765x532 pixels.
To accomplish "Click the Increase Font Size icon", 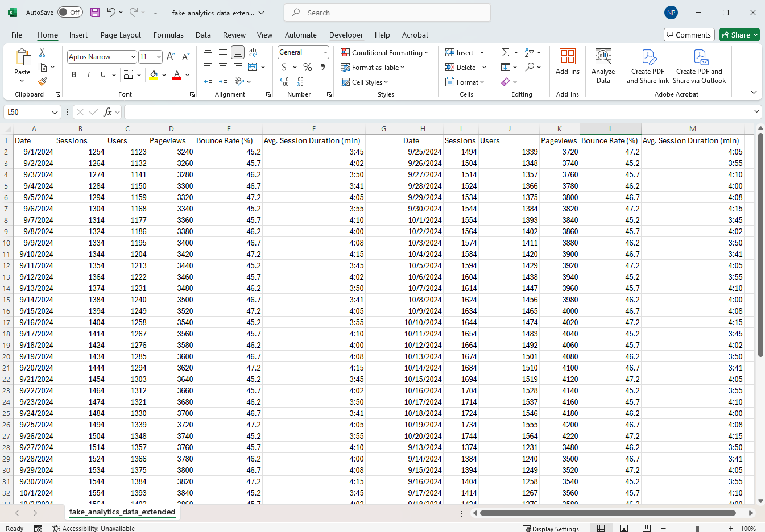I will pyautogui.click(x=171, y=57).
